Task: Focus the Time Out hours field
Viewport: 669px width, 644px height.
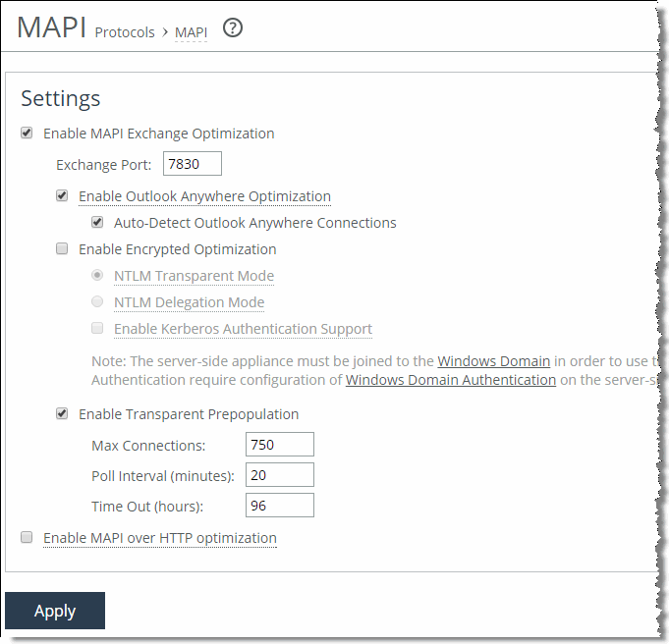Action: pyautogui.click(x=280, y=506)
